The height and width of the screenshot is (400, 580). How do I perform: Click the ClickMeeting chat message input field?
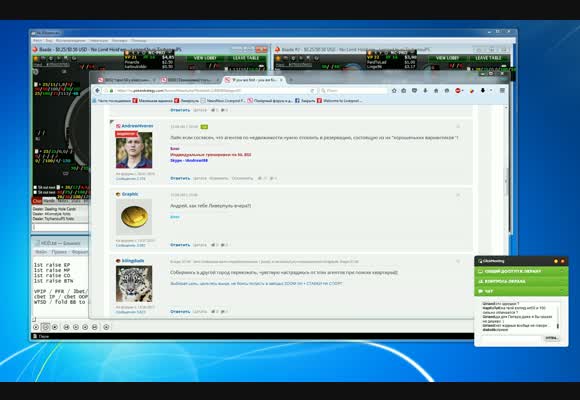pos(511,338)
